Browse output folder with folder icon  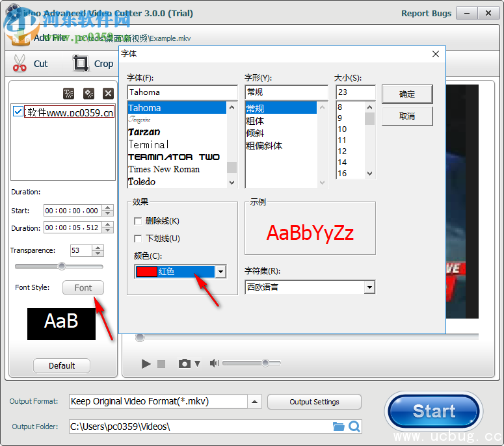coord(338,426)
